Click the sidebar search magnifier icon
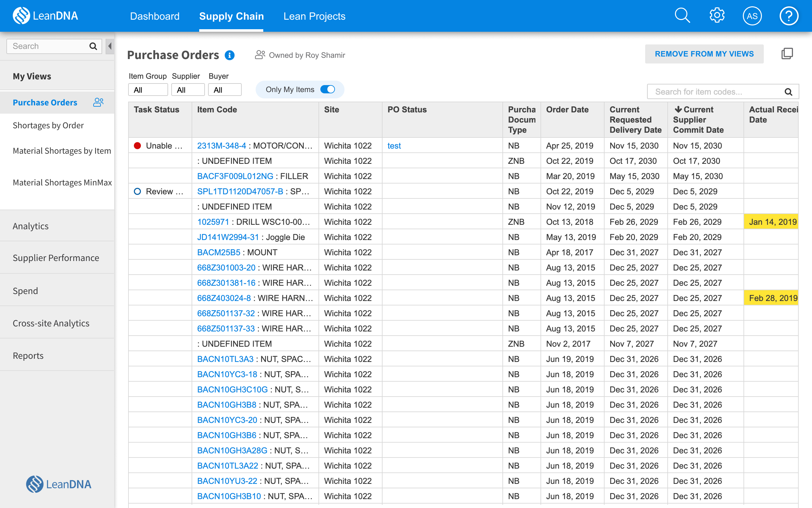This screenshot has height=508, width=812. 93,46
